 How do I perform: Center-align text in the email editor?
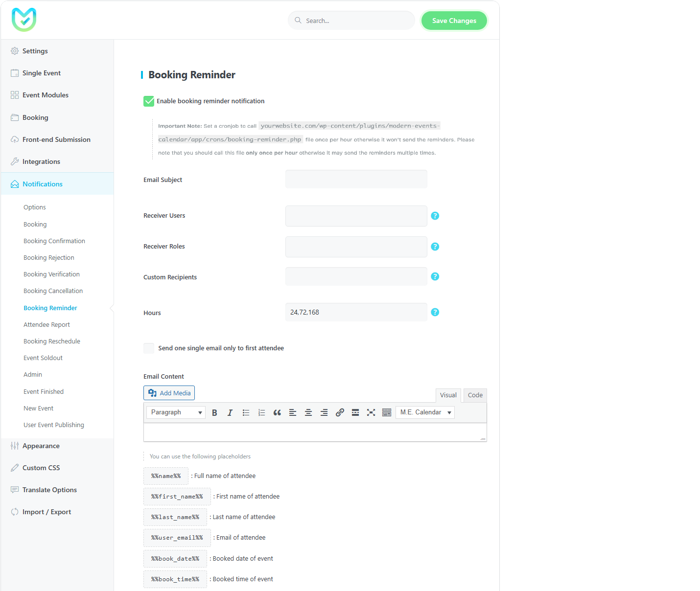(308, 412)
